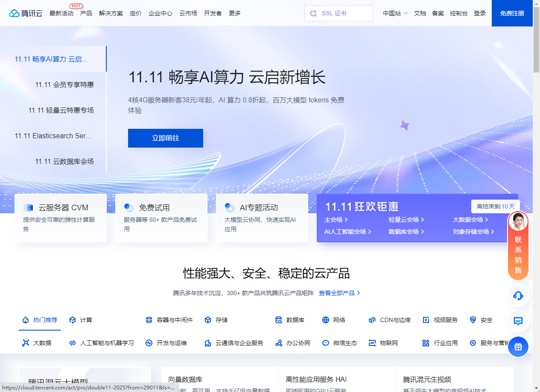Click the 联系销售 sales avatar

(x=518, y=221)
